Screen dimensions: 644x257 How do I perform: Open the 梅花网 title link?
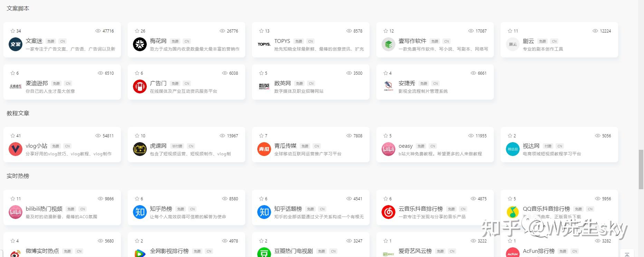pyautogui.click(x=158, y=41)
